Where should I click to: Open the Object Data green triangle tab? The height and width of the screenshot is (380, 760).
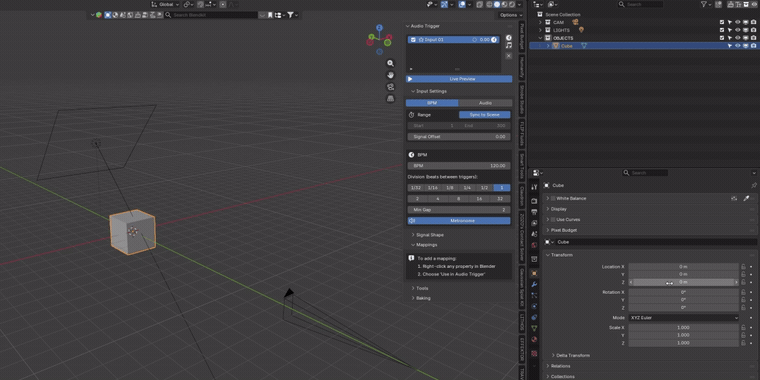(x=534, y=329)
